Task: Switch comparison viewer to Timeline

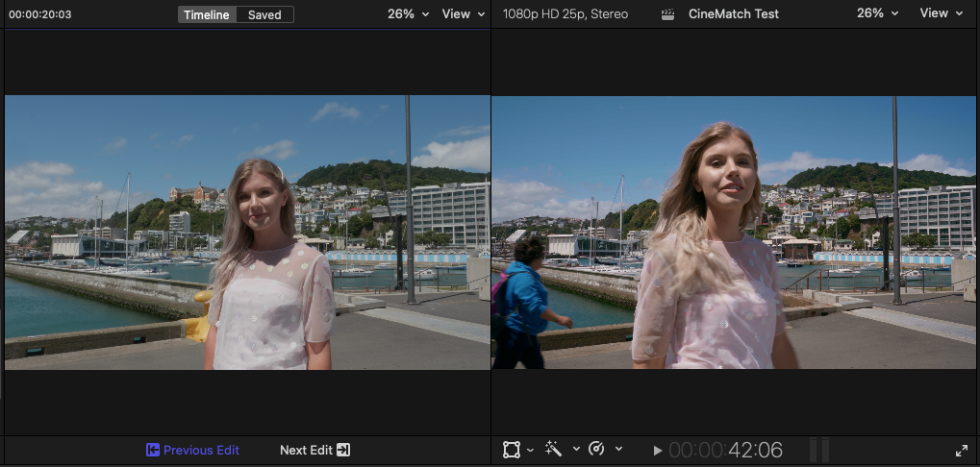Action: (209, 14)
